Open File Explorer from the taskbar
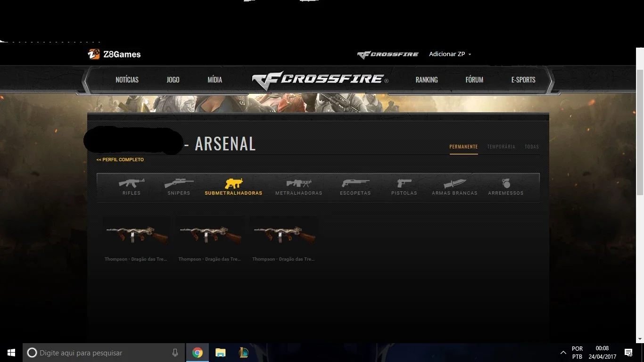The image size is (644, 362). click(220, 353)
